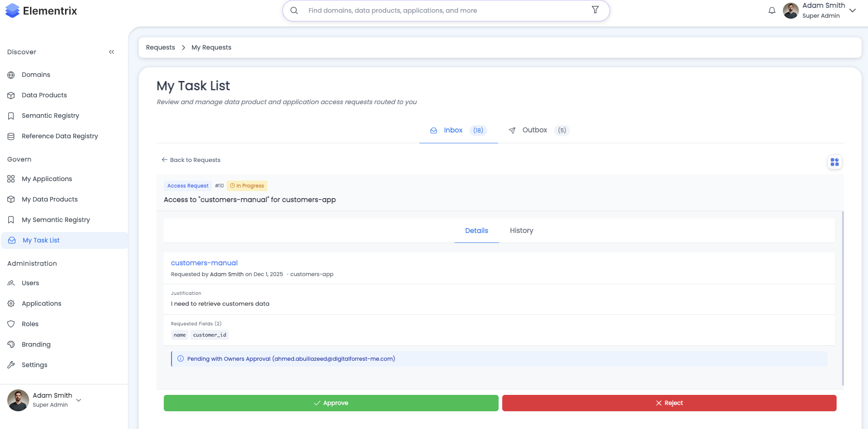Click the My Applications grid icon
The width and height of the screenshot is (868, 429).
[11, 179]
